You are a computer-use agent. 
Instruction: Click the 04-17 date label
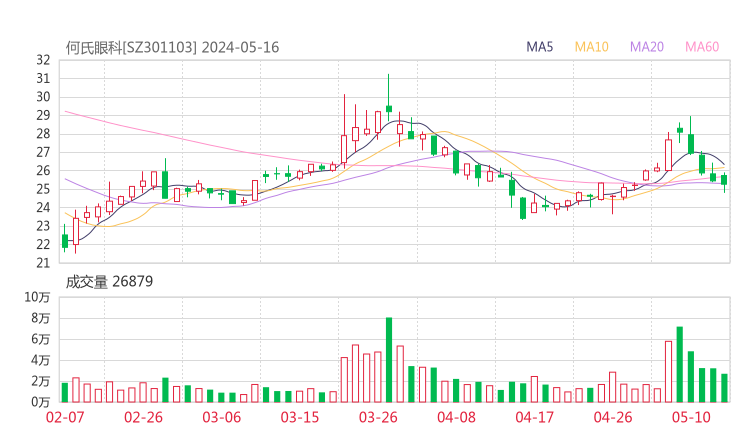tap(535, 417)
